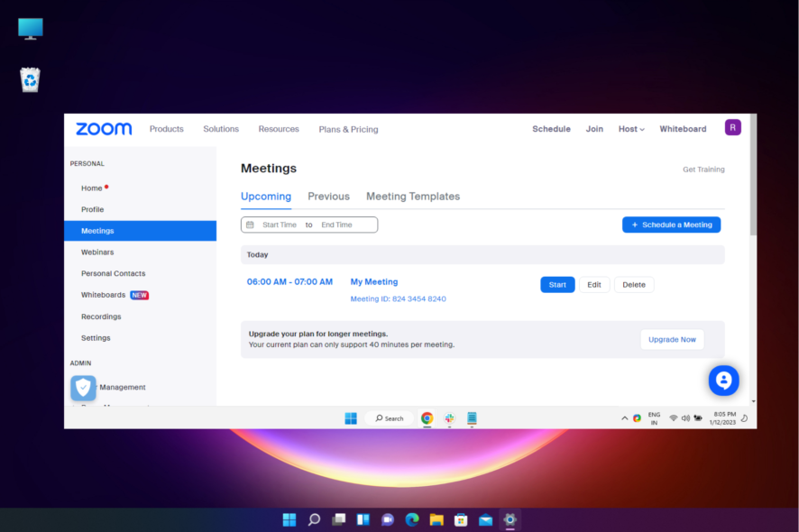Open the Mail app on outer taskbar

coord(485,519)
